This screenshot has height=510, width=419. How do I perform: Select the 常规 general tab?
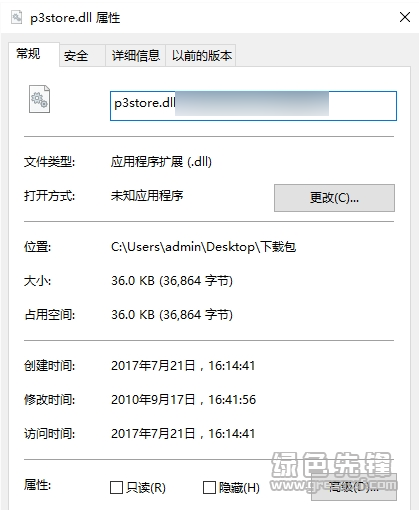coord(28,54)
